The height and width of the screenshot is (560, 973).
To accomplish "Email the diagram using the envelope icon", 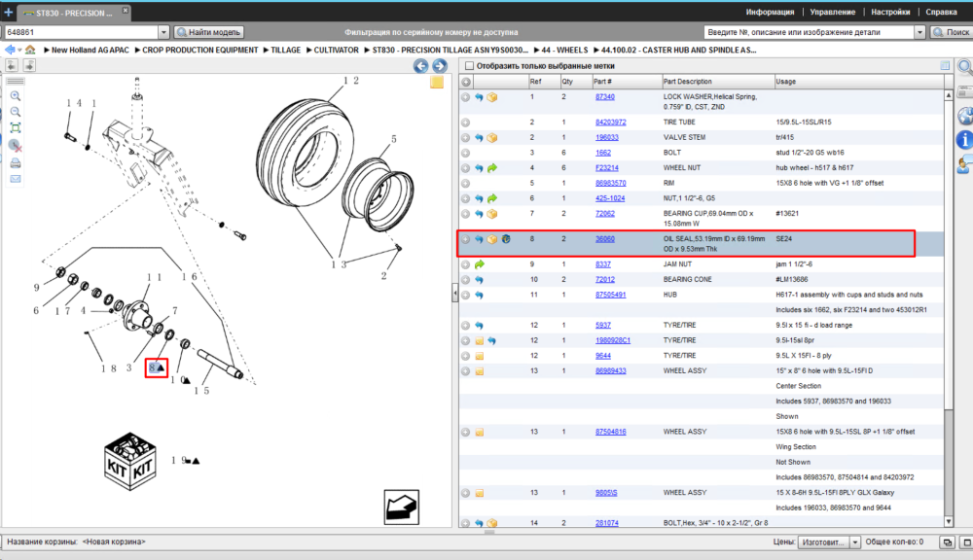I will (x=16, y=179).
